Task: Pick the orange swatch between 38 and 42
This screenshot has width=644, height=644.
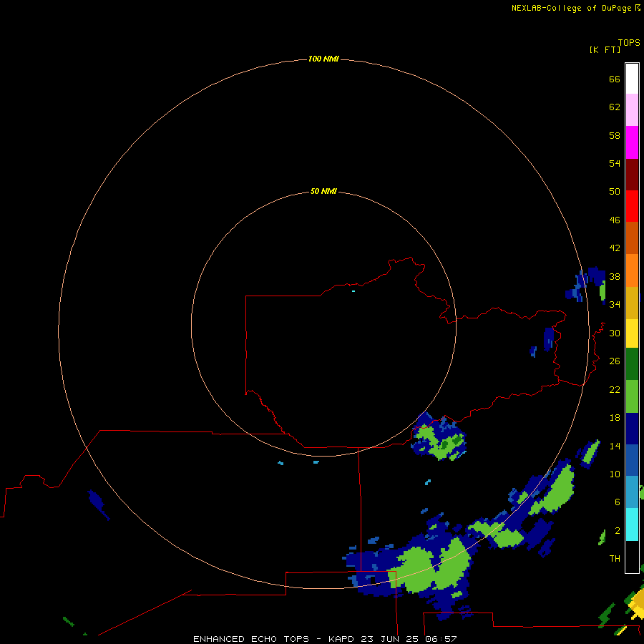Action: coord(632,270)
